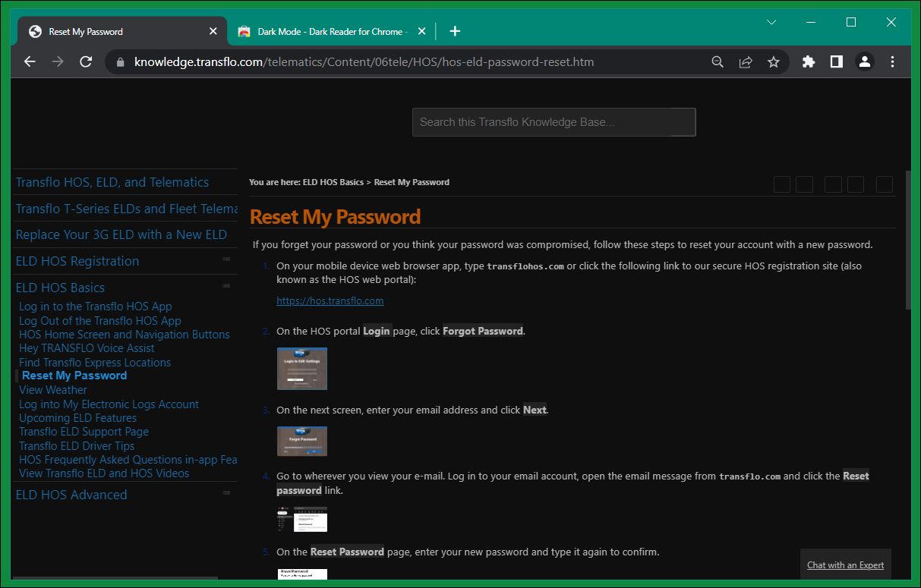Image resolution: width=921 pixels, height=588 pixels.
Task: Open the tab search dropdown arrow
Action: [x=771, y=23]
